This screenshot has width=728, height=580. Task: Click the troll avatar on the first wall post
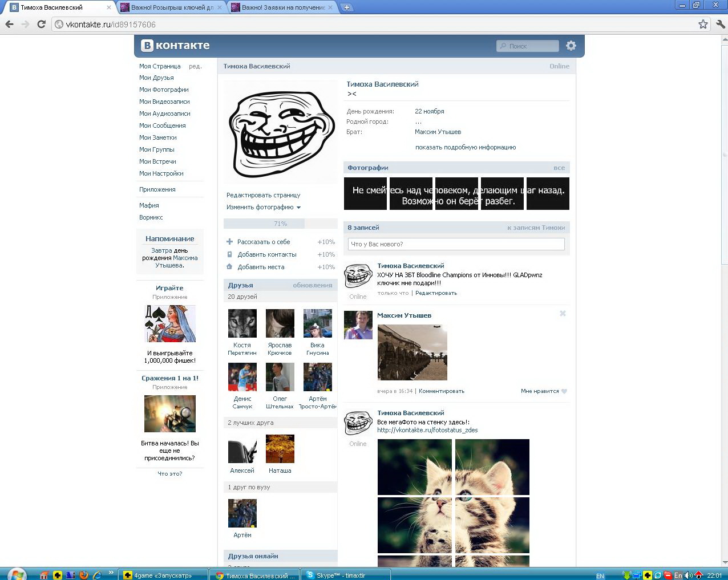358,276
